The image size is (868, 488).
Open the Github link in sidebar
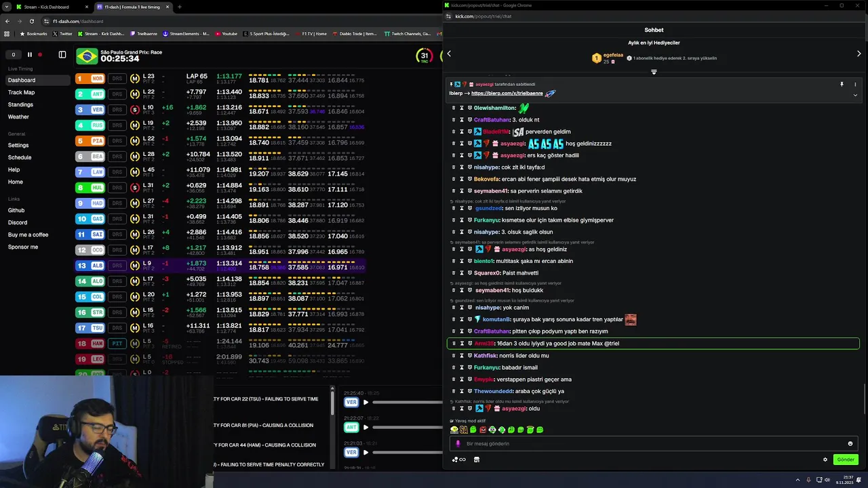click(x=16, y=210)
